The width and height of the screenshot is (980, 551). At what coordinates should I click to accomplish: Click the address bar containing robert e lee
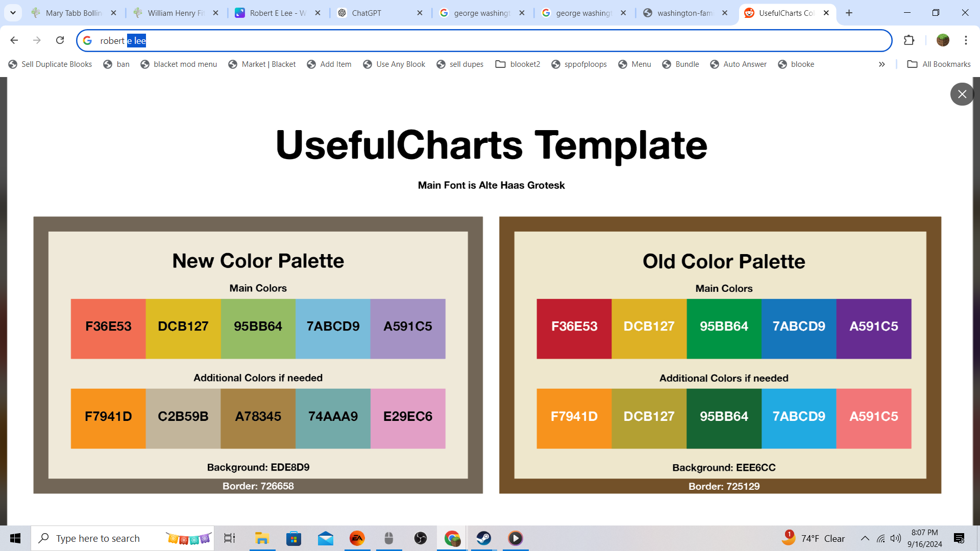pyautogui.click(x=484, y=40)
